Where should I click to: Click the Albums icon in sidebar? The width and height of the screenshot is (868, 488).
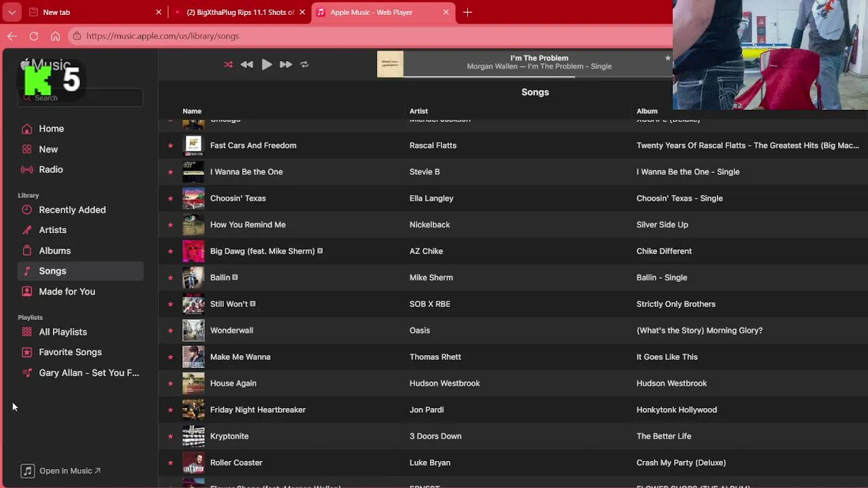[26, 251]
